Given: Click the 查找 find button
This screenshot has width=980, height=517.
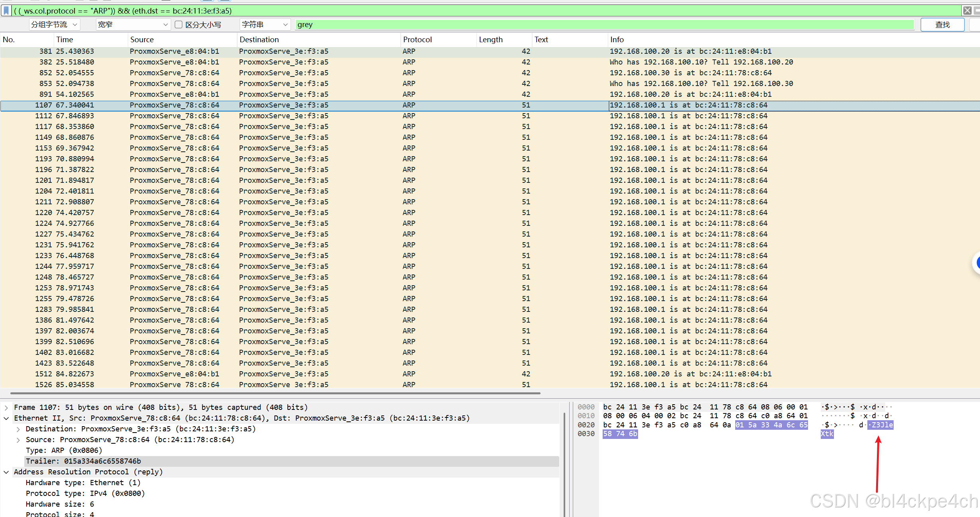Looking at the screenshot, I should (x=942, y=25).
